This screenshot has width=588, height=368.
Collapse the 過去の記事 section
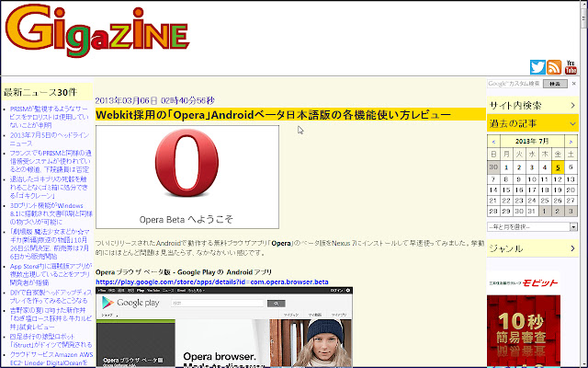point(571,122)
